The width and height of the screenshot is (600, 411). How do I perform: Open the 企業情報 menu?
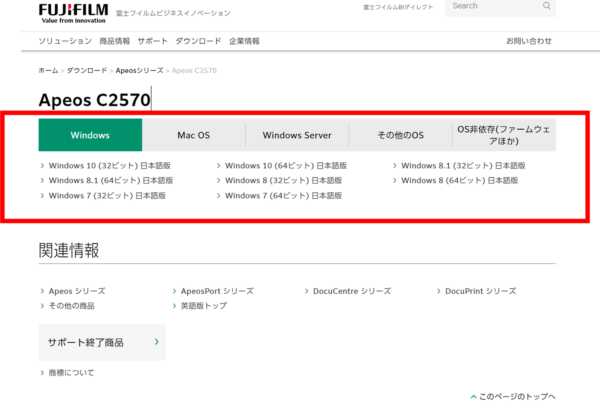click(244, 41)
